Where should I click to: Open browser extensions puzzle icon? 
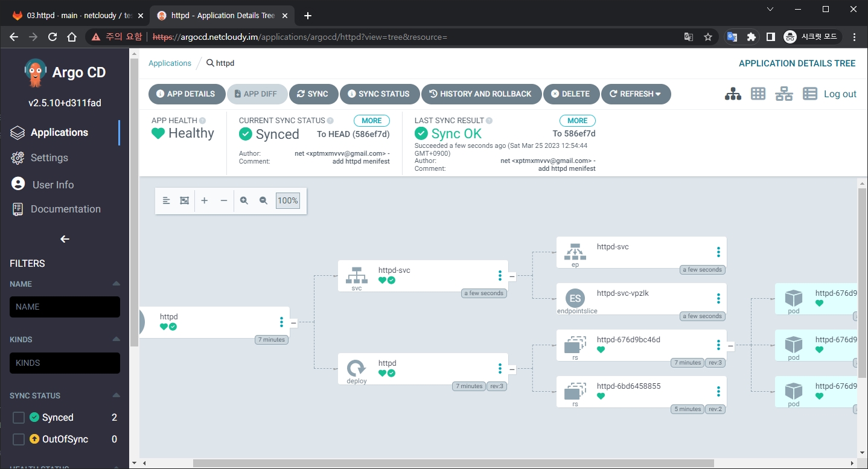tap(751, 37)
